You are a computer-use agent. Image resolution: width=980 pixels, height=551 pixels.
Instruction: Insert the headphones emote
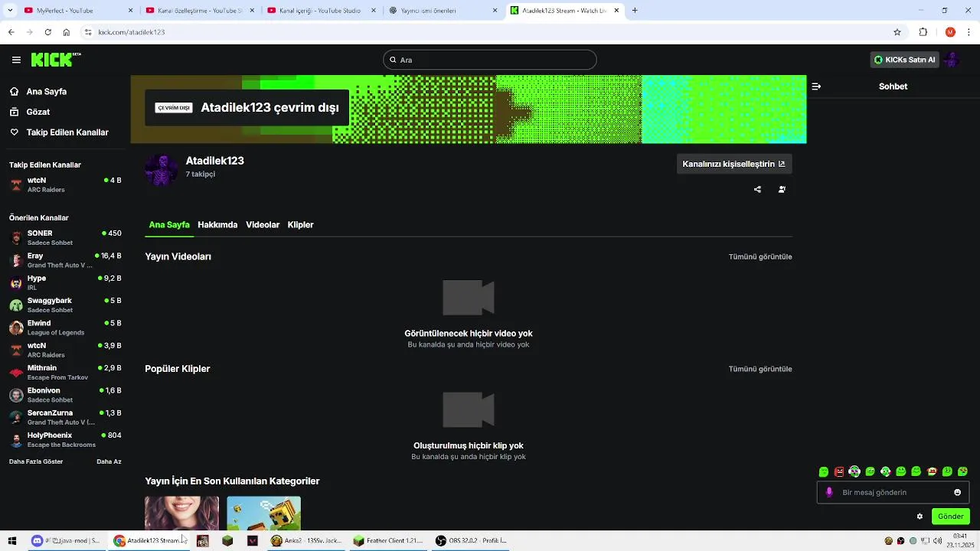(854, 471)
